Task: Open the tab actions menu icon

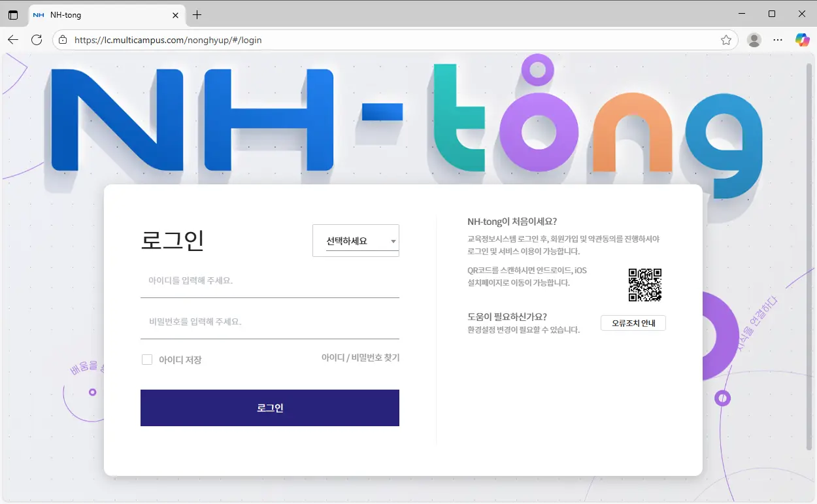Action: pyautogui.click(x=13, y=14)
